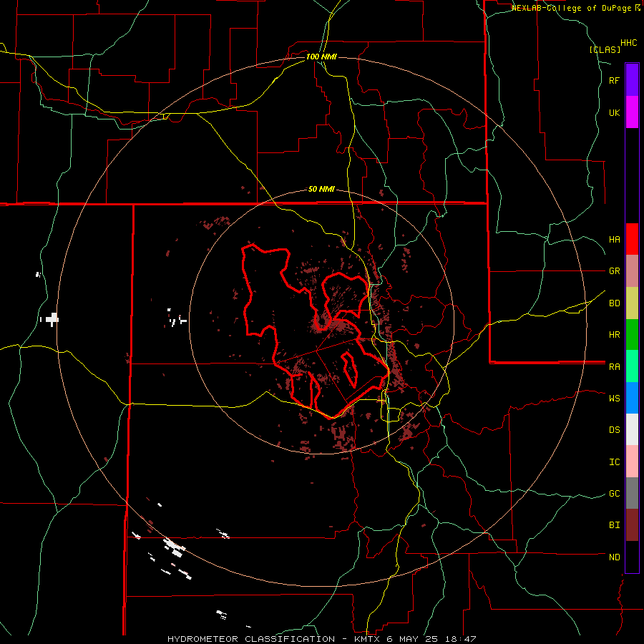Click the DS white legend swatch
This screenshot has width=644, height=644.
[632, 429]
